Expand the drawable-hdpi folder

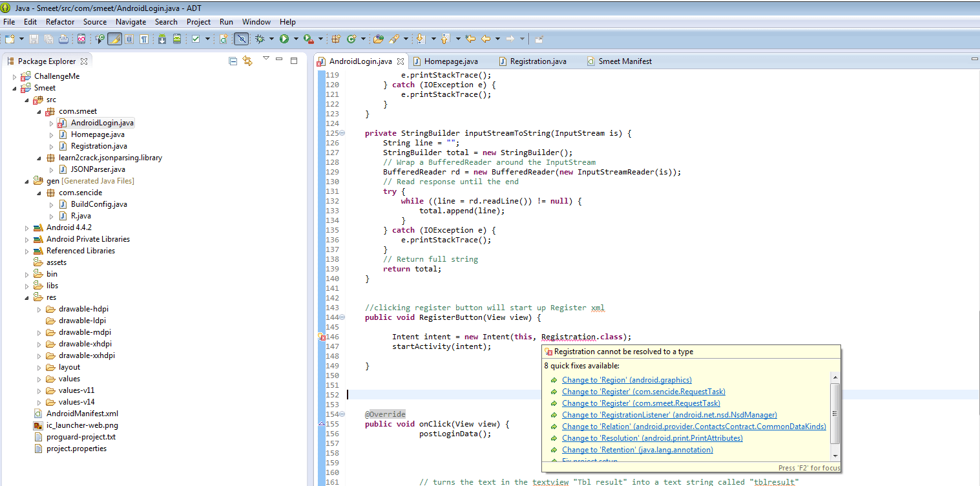[39, 309]
